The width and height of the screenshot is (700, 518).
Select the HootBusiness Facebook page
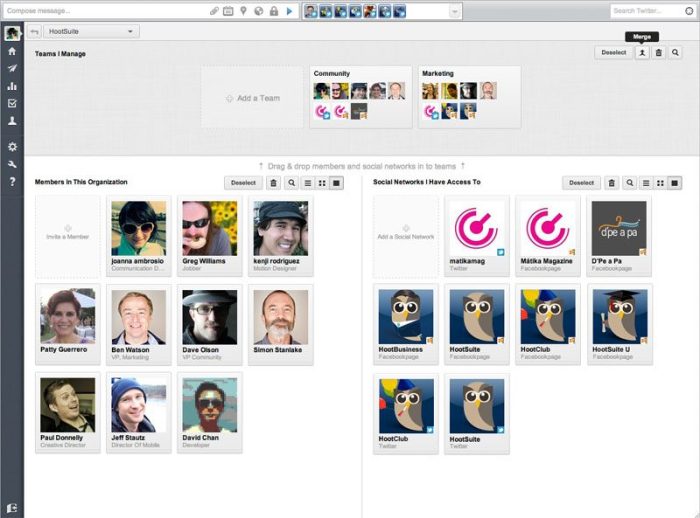[406, 325]
